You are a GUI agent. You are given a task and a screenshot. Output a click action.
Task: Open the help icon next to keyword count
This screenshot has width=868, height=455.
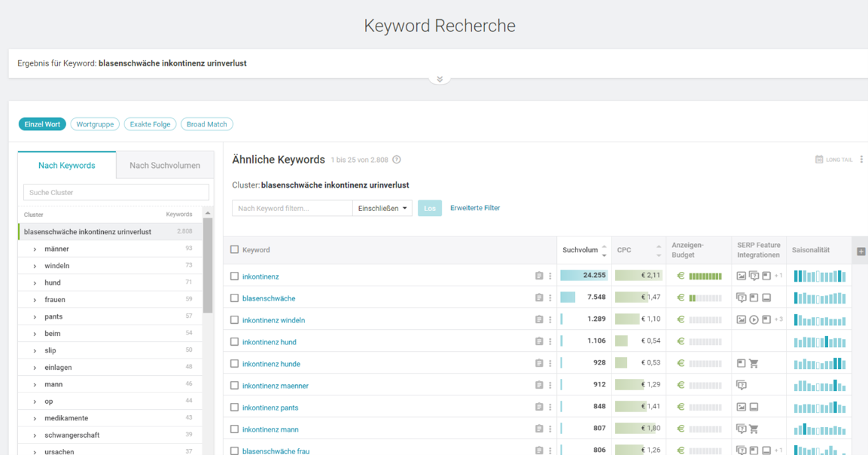(x=396, y=160)
